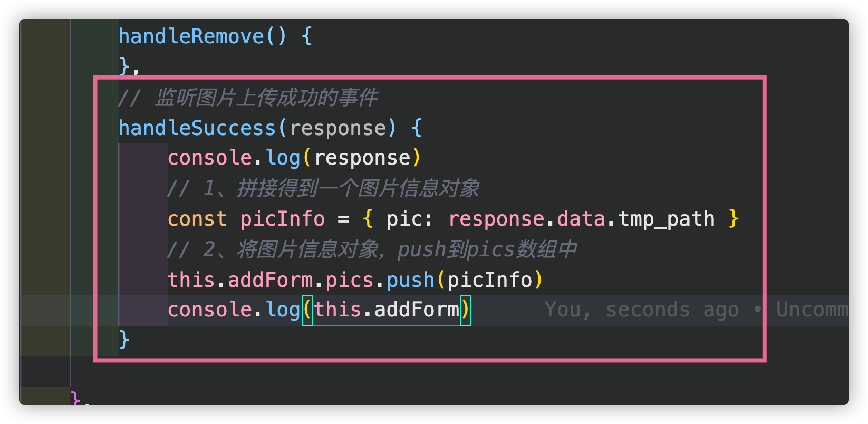
Task: Click tmp_path in the object literal
Action: (x=667, y=219)
